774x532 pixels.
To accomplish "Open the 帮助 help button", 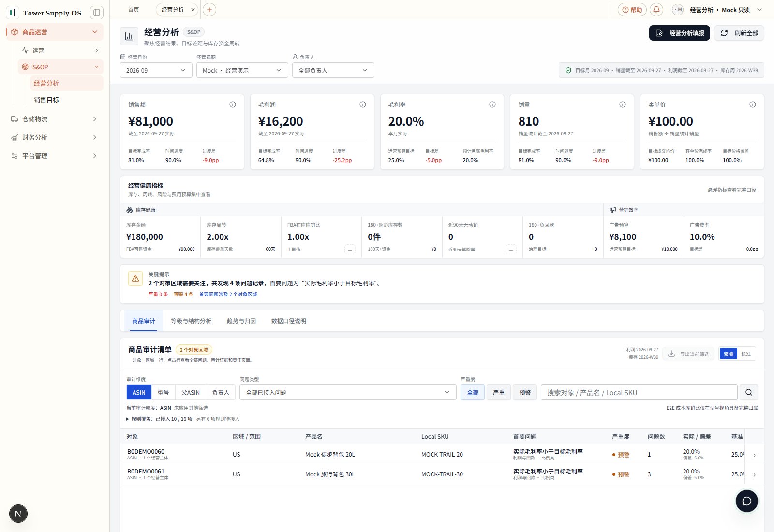I will (x=632, y=10).
